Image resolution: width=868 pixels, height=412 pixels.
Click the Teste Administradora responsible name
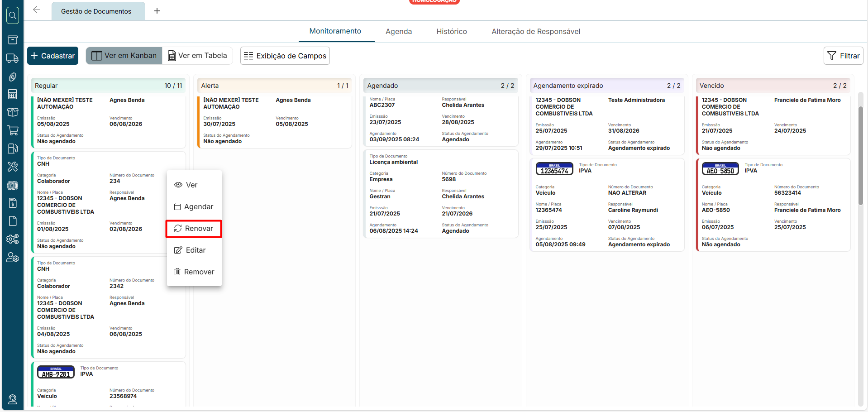coord(636,100)
